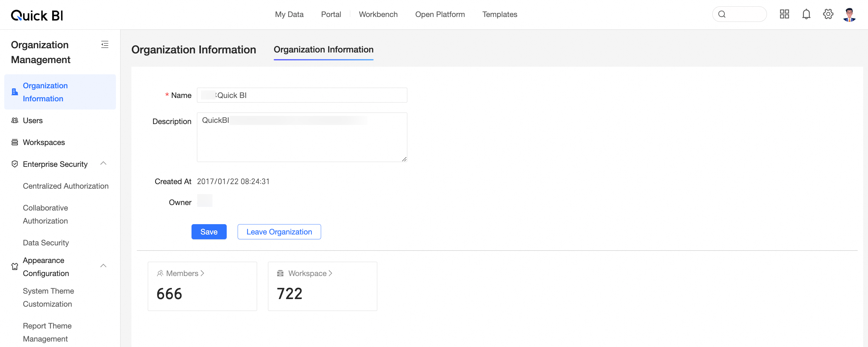Open Centralized Authorization

(x=66, y=186)
